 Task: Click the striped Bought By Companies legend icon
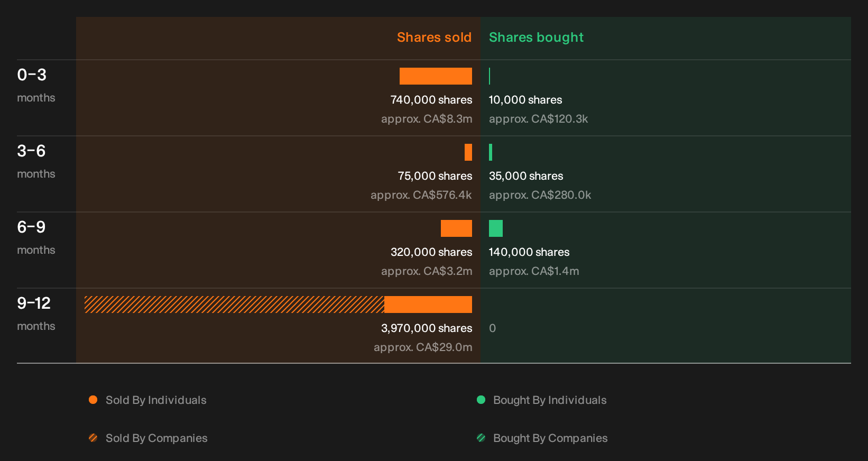(x=481, y=438)
